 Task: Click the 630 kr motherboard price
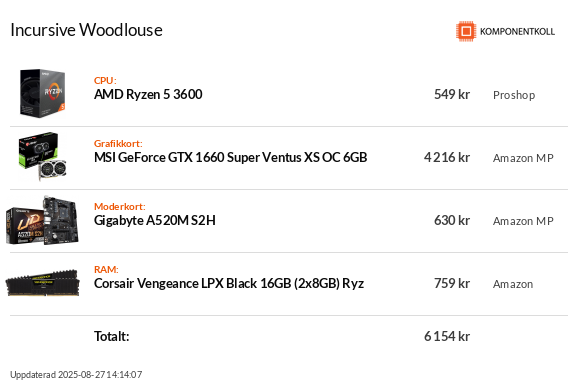[x=452, y=221]
